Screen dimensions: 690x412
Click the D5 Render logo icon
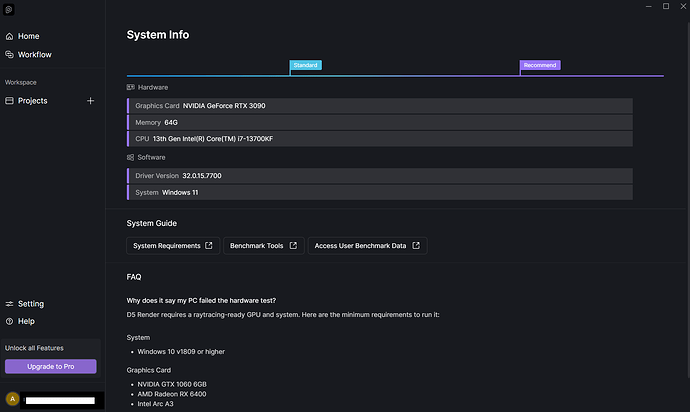[x=8, y=9]
